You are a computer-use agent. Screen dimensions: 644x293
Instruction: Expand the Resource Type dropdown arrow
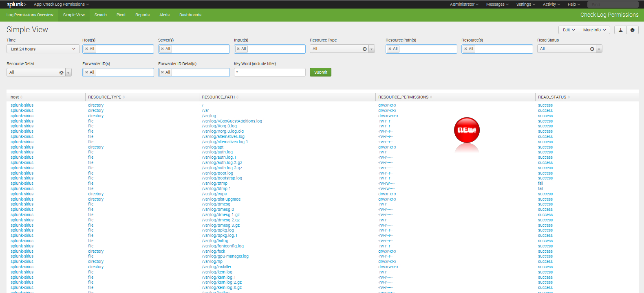(x=372, y=49)
